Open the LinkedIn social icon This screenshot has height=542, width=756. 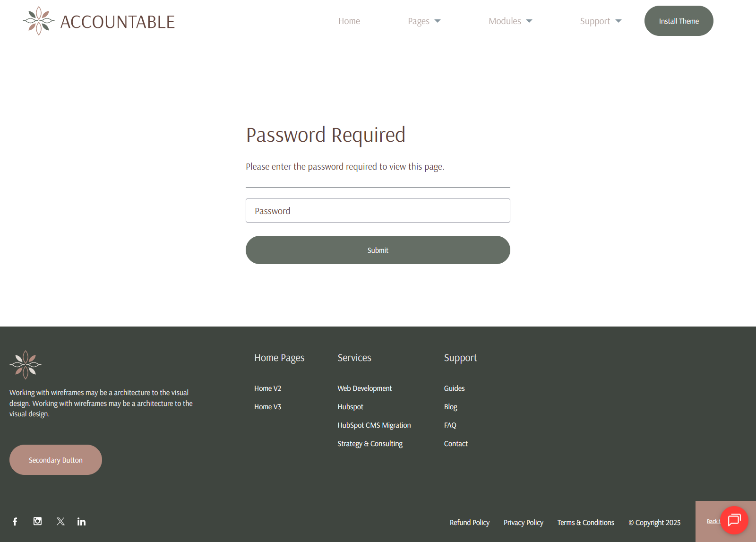81,521
